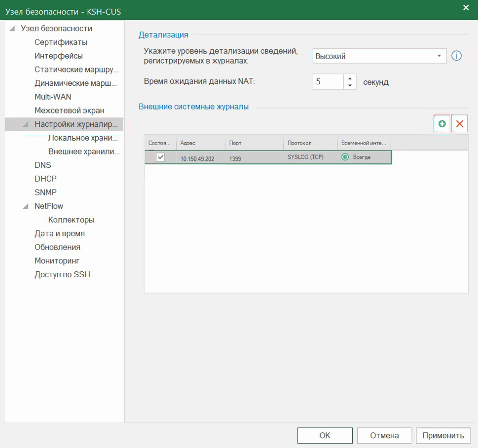Add a new external syslog server

[x=441, y=123]
